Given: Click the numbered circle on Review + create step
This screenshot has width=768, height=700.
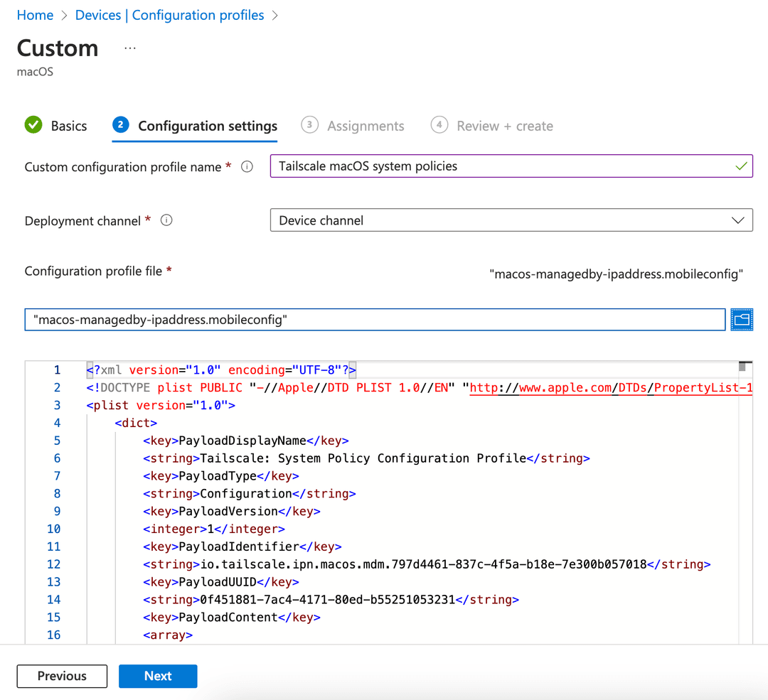Looking at the screenshot, I should point(439,124).
